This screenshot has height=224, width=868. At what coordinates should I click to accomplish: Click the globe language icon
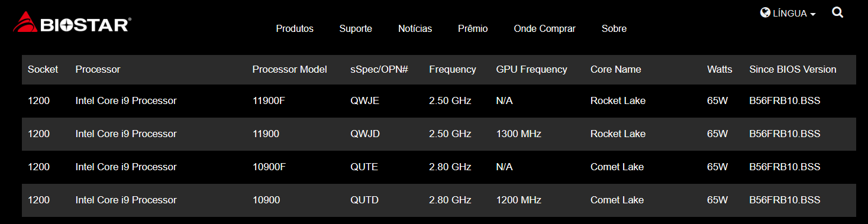click(x=765, y=12)
